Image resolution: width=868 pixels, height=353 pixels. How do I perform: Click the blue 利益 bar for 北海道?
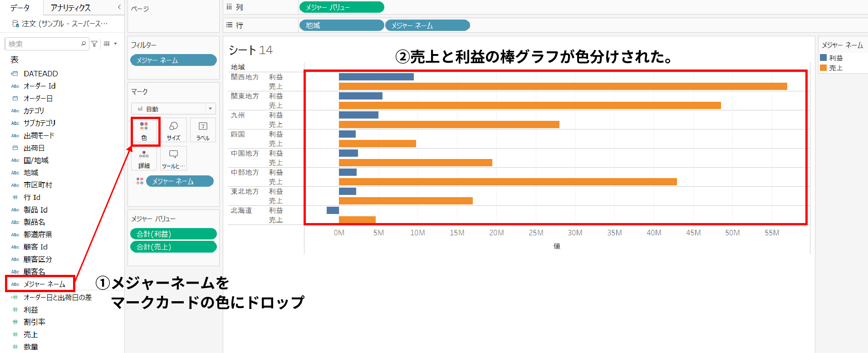[x=333, y=210]
